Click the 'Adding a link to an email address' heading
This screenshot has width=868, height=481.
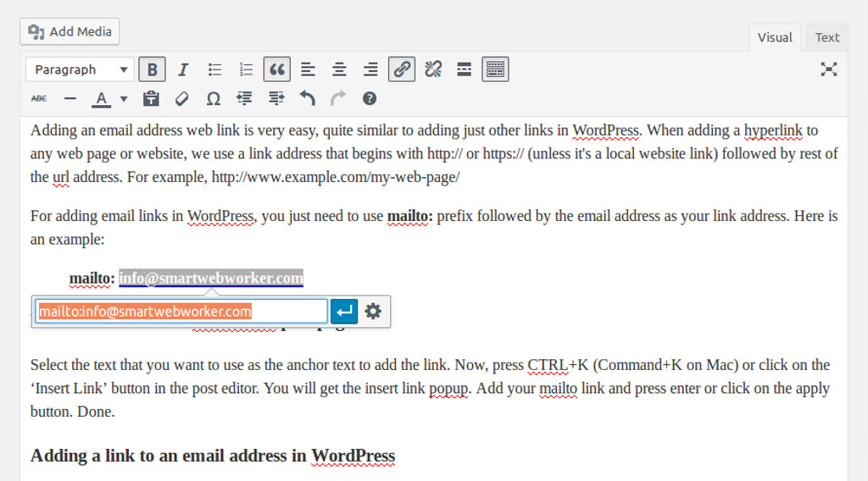pyautogui.click(x=213, y=456)
